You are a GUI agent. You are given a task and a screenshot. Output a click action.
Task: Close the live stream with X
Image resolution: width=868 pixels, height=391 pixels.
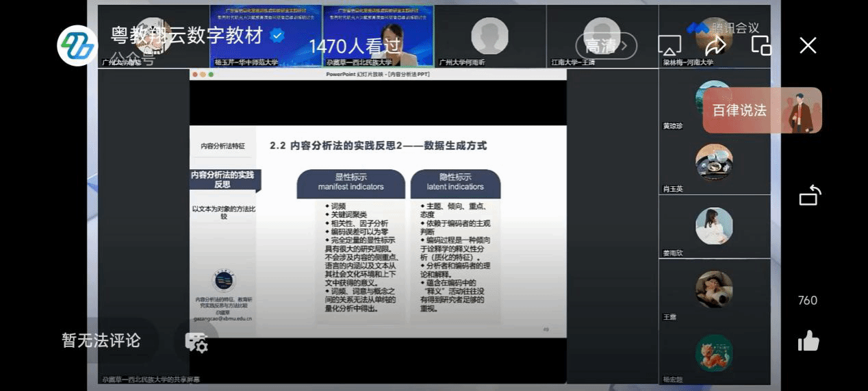tap(808, 45)
